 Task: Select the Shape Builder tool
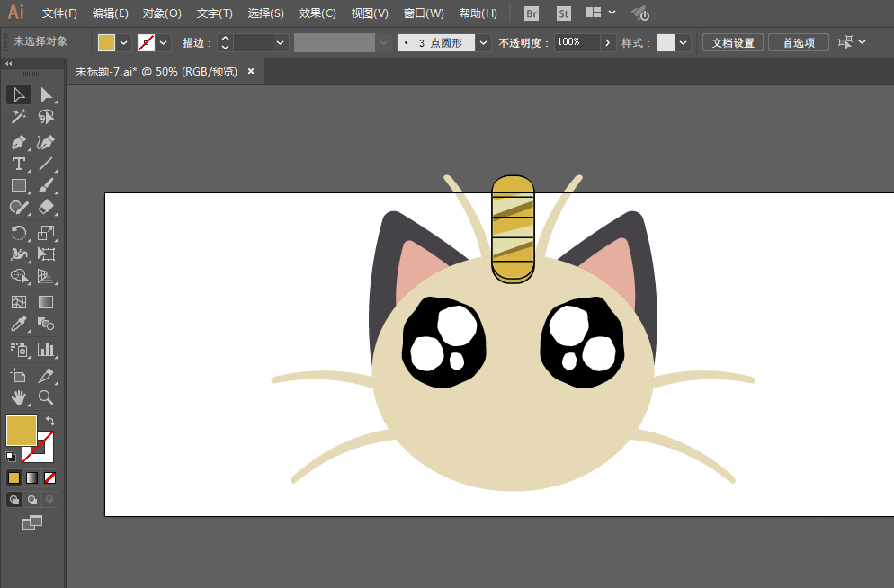pyautogui.click(x=19, y=276)
